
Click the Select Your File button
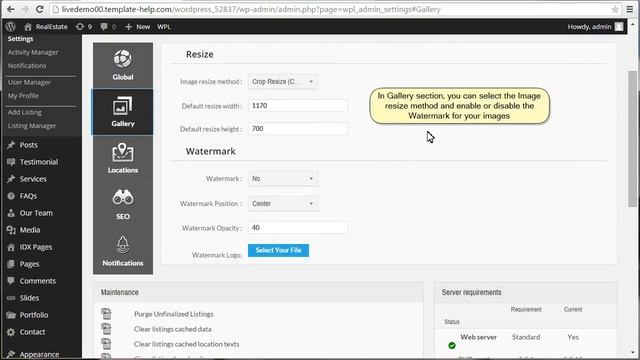pyautogui.click(x=278, y=250)
